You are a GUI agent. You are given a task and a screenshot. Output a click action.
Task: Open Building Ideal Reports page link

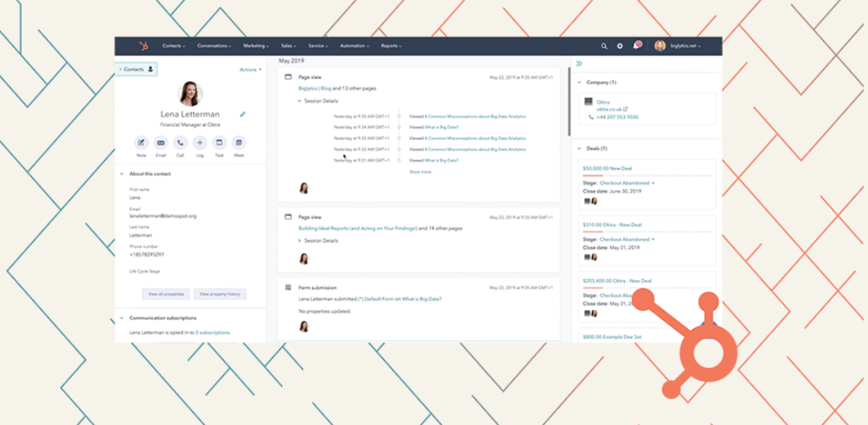coord(358,228)
